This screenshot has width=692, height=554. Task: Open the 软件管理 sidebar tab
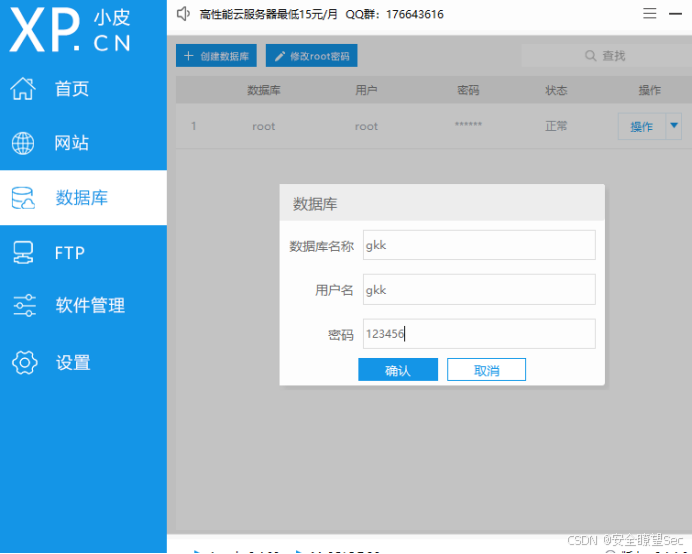(x=83, y=305)
